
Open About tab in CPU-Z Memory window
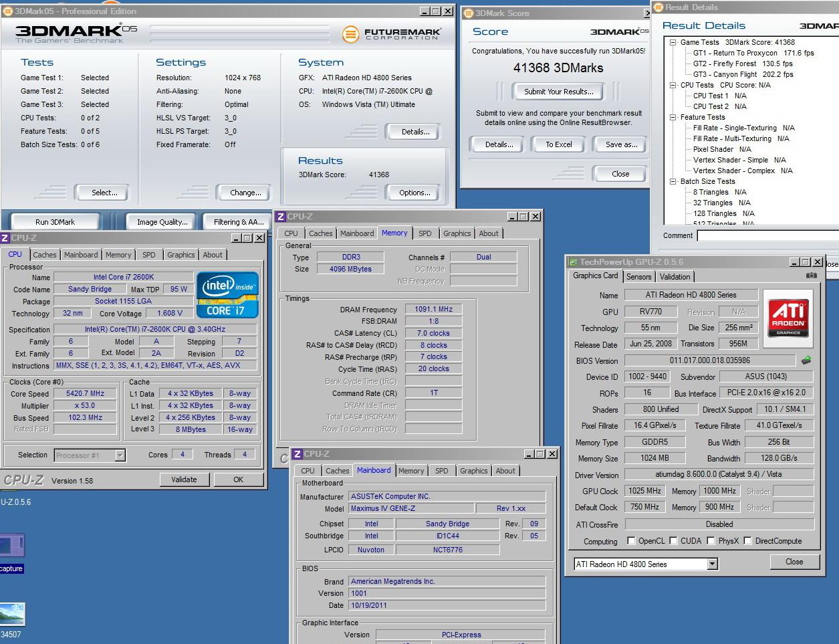point(489,233)
